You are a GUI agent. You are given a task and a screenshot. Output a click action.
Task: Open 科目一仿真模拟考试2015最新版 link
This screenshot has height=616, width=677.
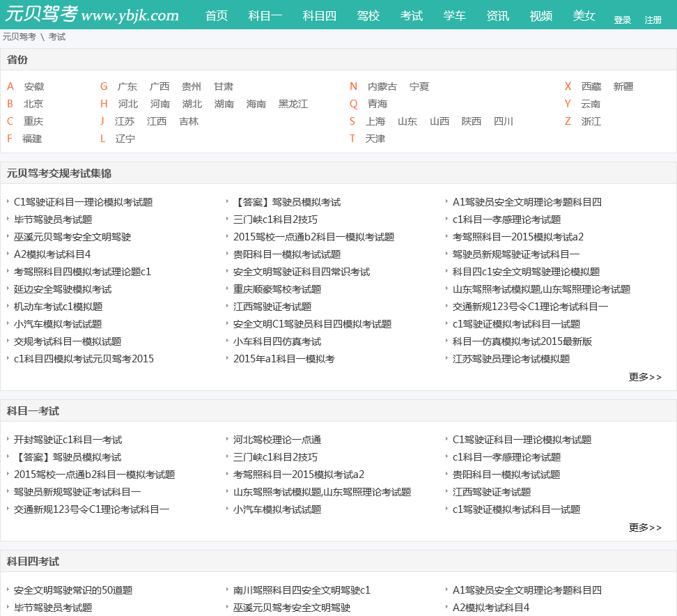[x=522, y=341]
